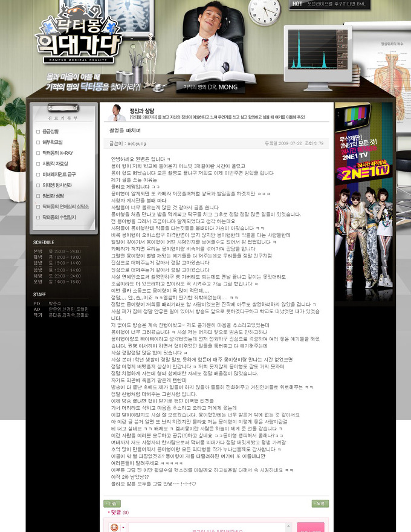Tick the checkbox beside 해부학교실
The height and width of the screenshot is (532, 411).
click(x=38, y=143)
